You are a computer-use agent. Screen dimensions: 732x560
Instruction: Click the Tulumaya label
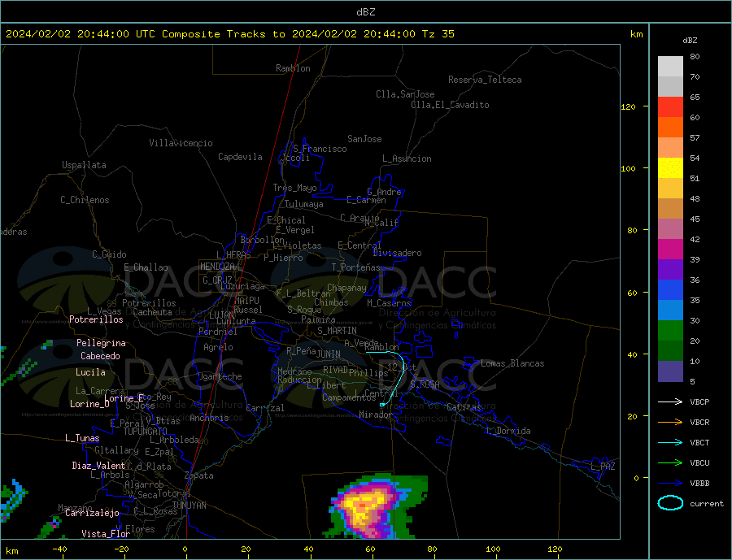[x=304, y=204]
